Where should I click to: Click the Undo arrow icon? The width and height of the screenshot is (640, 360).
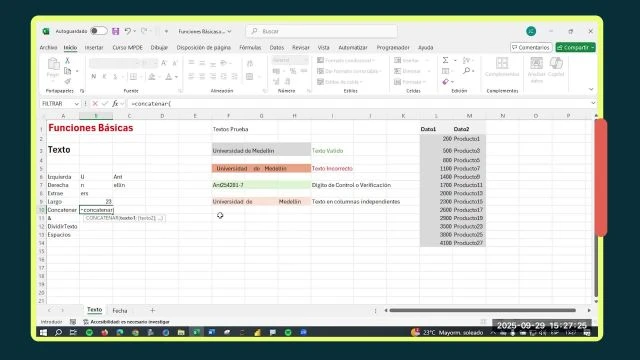coord(128,31)
